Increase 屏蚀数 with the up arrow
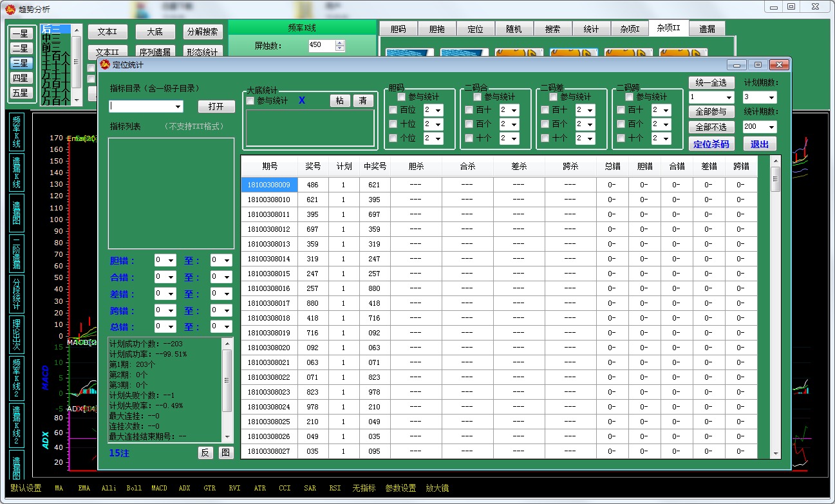The width and height of the screenshot is (835, 504). 340,42
